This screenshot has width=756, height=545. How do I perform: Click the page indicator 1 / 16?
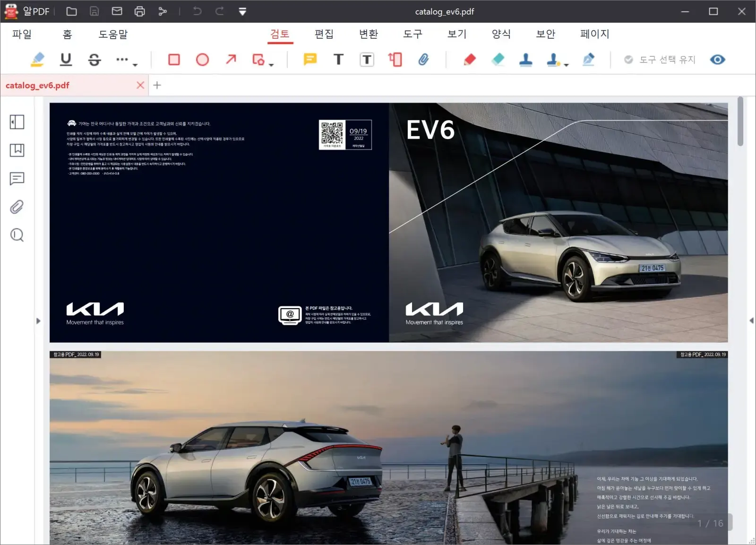(710, 523)
